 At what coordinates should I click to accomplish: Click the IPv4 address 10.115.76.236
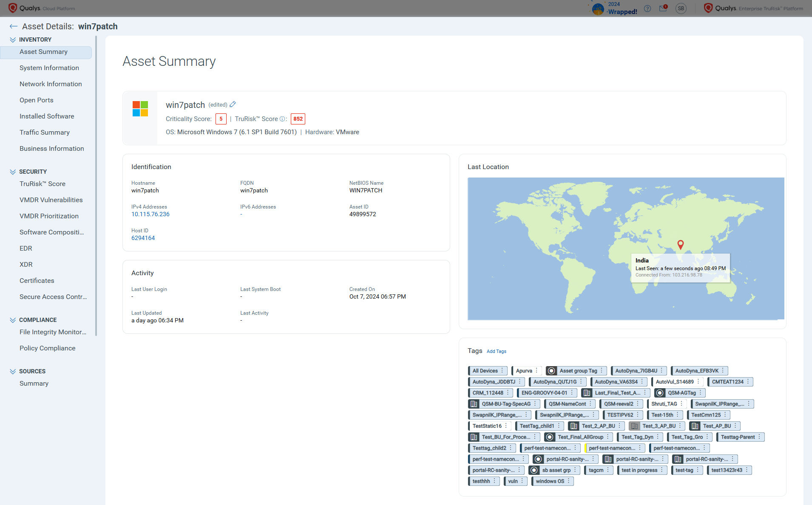coord(150,214)
